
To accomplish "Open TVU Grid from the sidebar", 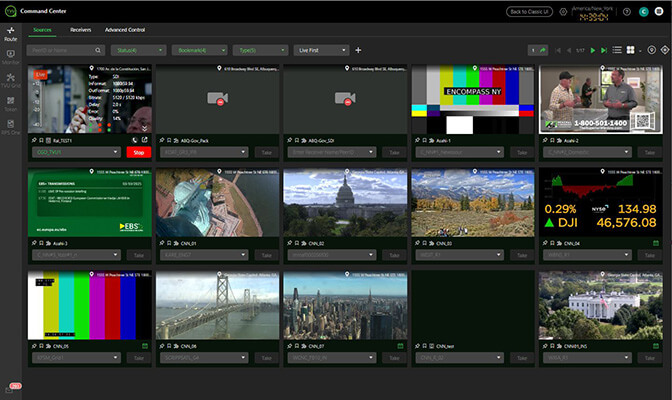I will [x=10, y=80].
